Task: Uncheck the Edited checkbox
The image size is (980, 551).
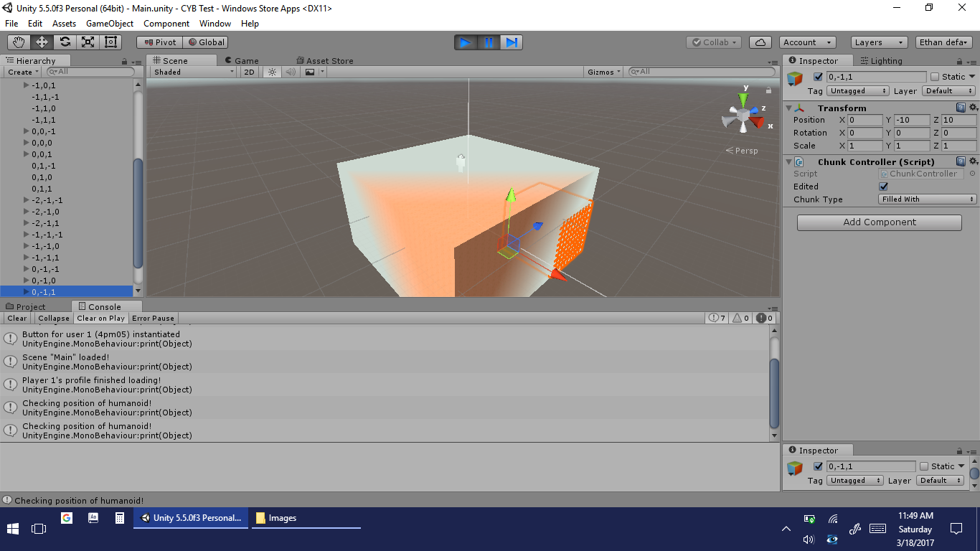Action: click(x=884, y=187)
